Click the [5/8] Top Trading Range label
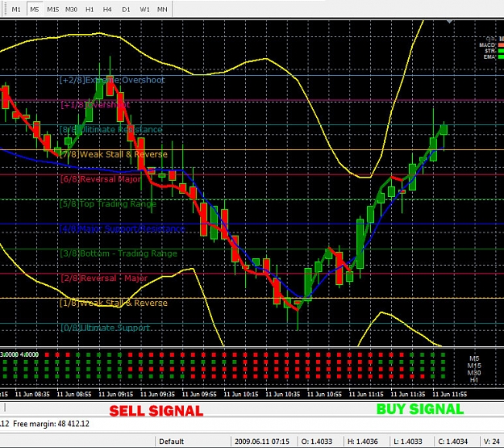Screen dimensions: 504x448 pos(108,203)
